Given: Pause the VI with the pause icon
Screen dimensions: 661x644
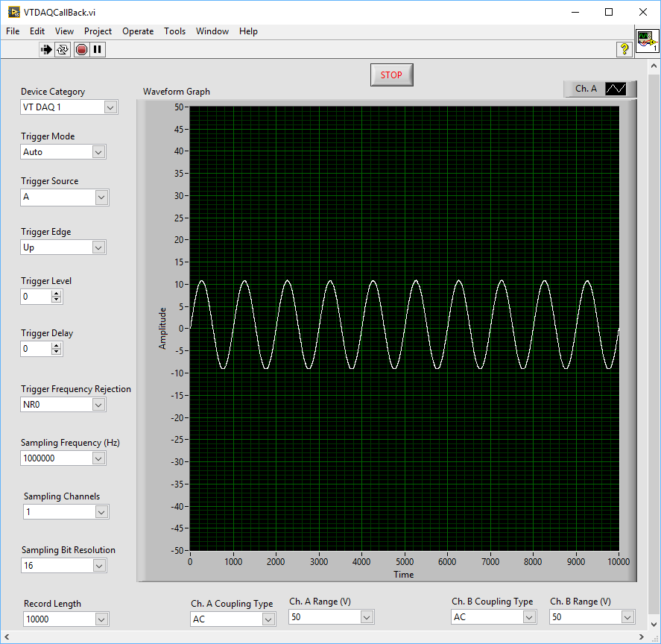Looking at the screenshot, I should point(98,50).
